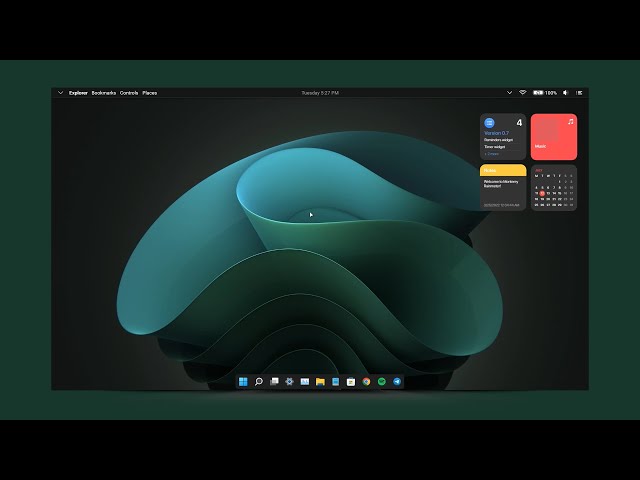
Task: Open the white-blue window app left of folder
Action: point(305,382)
